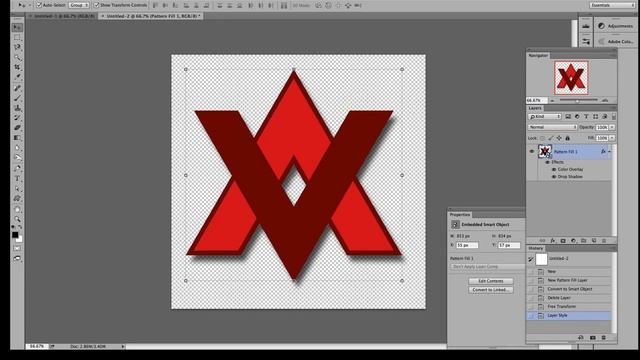
Task: Lock transparent pixels checkbox icon
Action: 542,138
